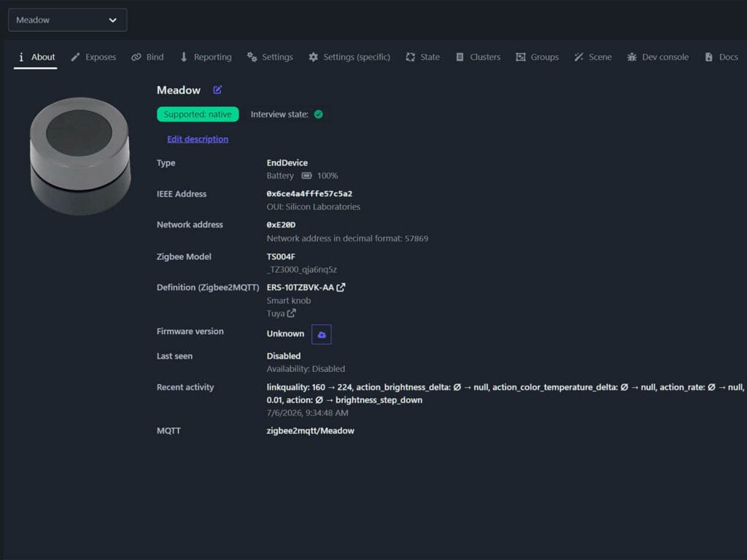Click the green interview state checkmark
Screen dimensions: 747x560
[319, 114]
